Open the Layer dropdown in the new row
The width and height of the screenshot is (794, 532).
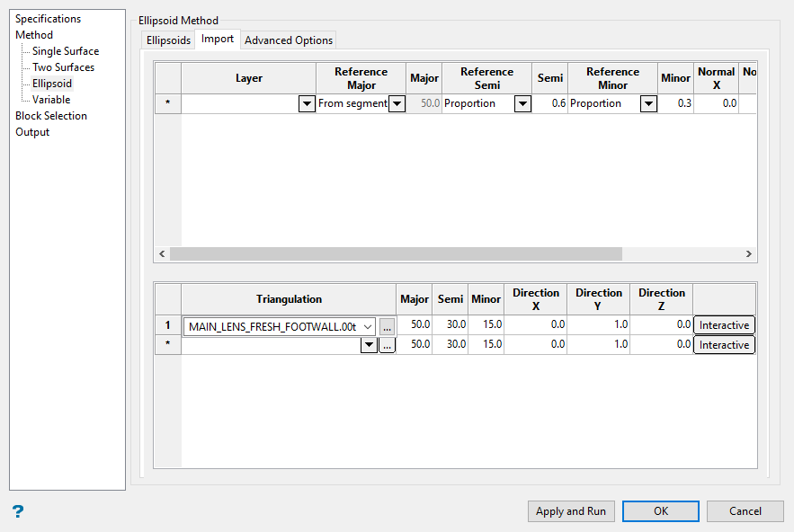coord(306,104)
